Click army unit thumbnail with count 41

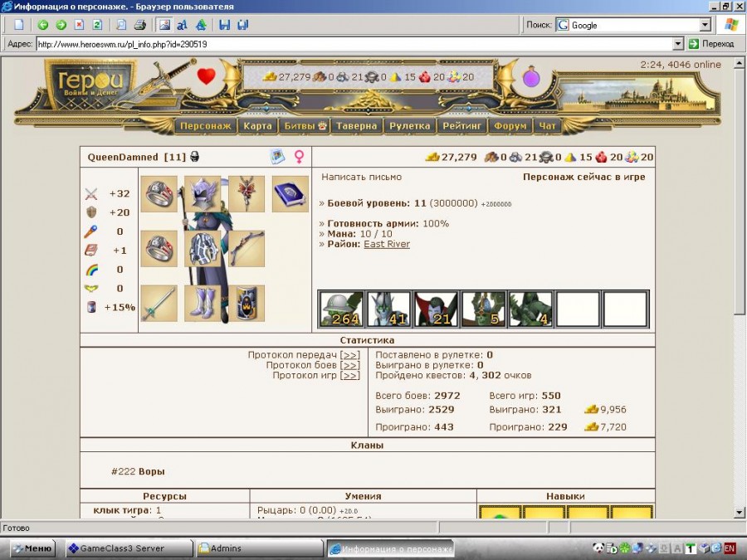pos(388,309)
